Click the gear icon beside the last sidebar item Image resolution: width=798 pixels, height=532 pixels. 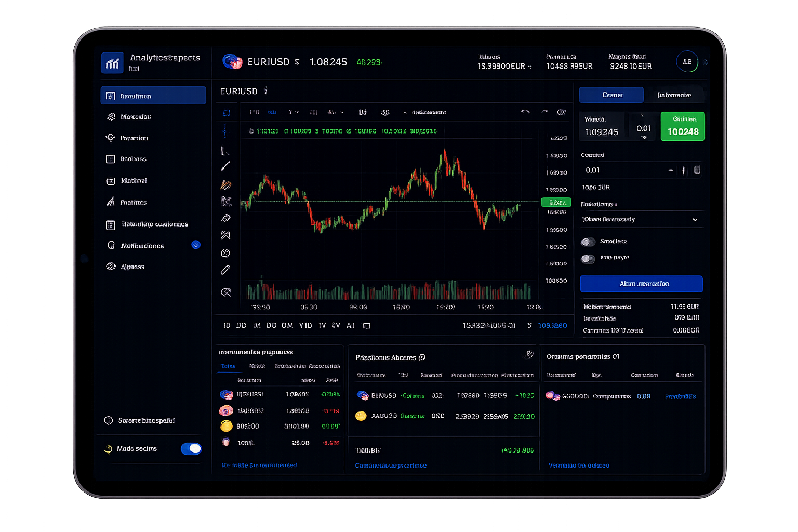110,267
